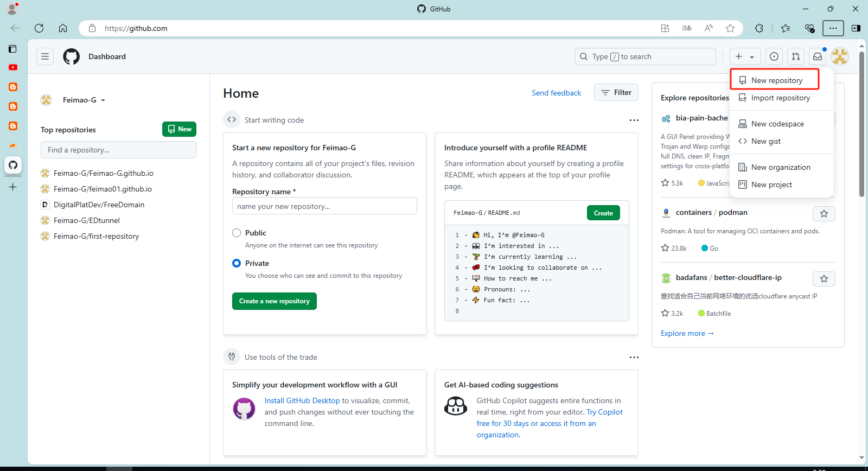Focus the Repository name input field
Screen dimensions: 868x471
pyautogui.click(x=324, y=206)
